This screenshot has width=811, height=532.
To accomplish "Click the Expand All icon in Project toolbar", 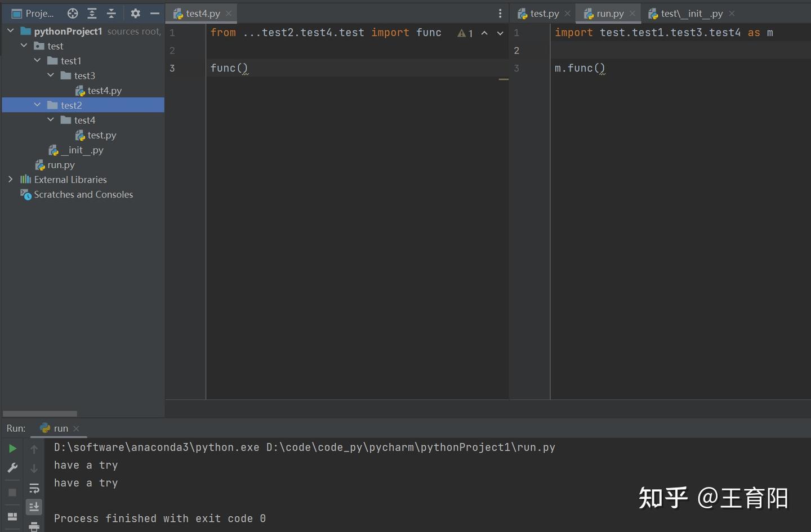I will pyautogui.click(x=92, y=14).
